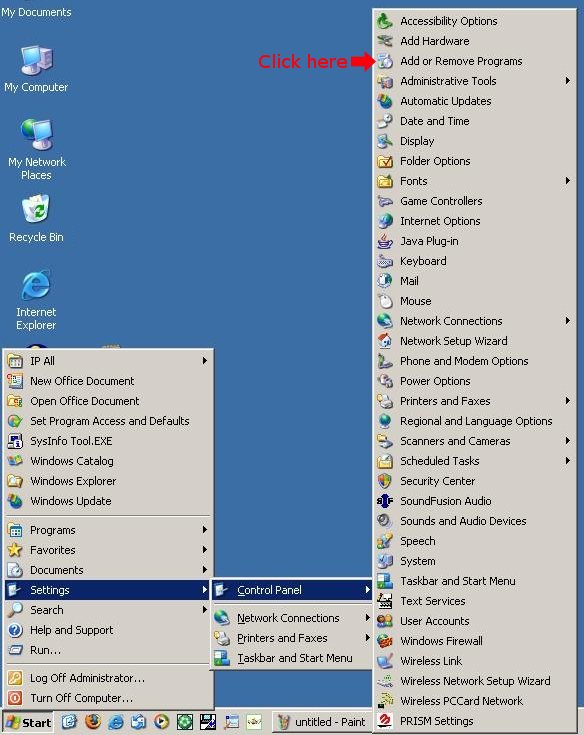The height and width of the screenshot is (735, 584).
Task: Open Network Connections in Settings submenu
Action: 292,618
